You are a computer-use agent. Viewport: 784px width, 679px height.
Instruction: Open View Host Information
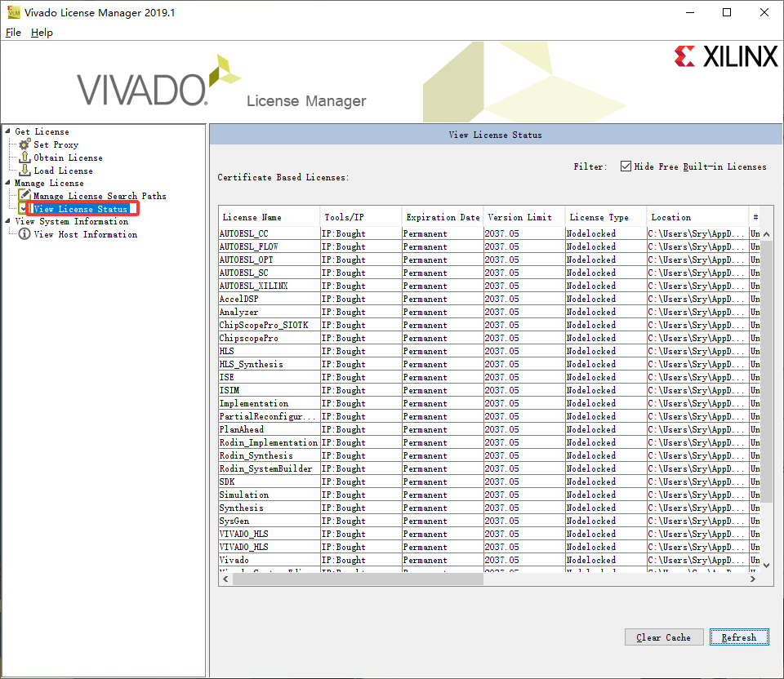pyautogui.click(x=86, y=234)
